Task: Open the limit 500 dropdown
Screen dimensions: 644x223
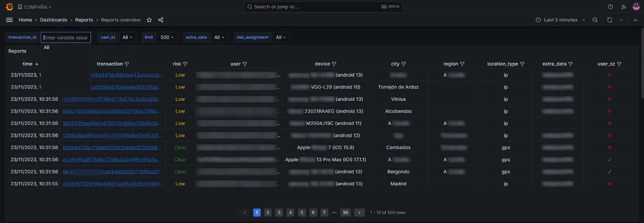Action: (x=167, y=37)
